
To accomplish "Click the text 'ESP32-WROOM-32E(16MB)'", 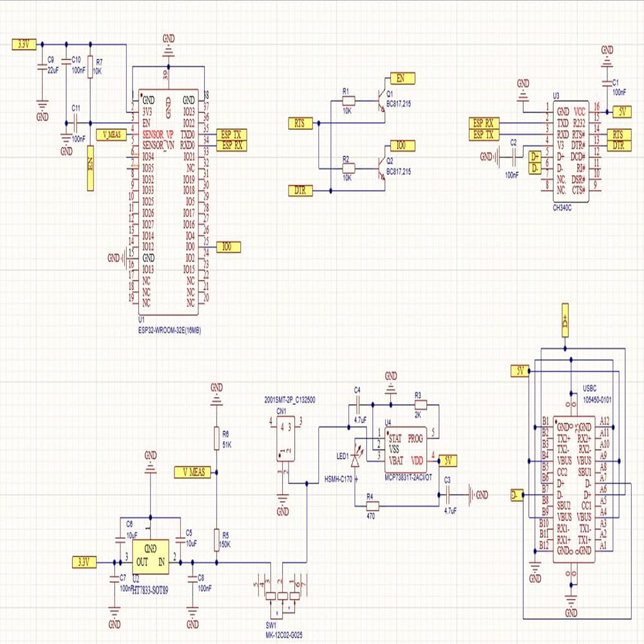I will coord(169,330).
